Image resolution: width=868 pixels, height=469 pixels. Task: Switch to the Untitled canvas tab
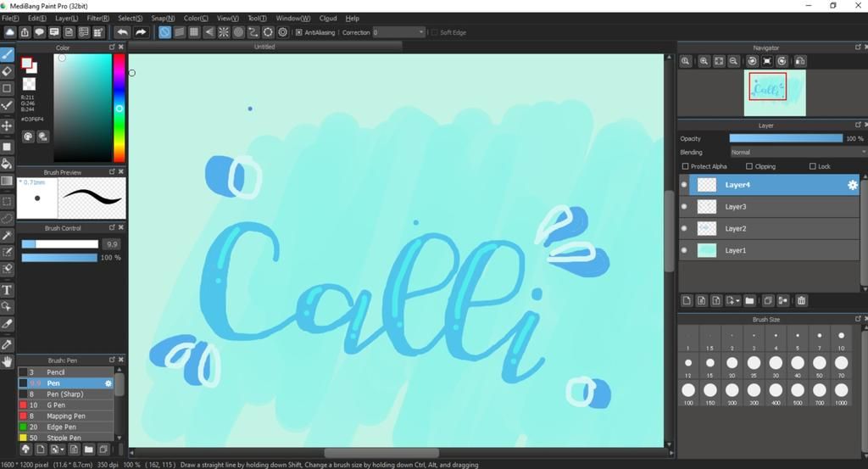click(264, 47)
